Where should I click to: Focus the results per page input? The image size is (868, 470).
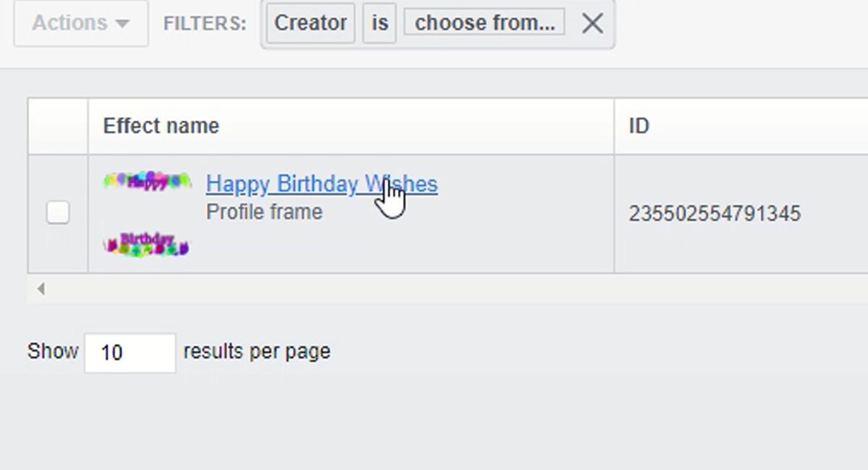point(129,353)
